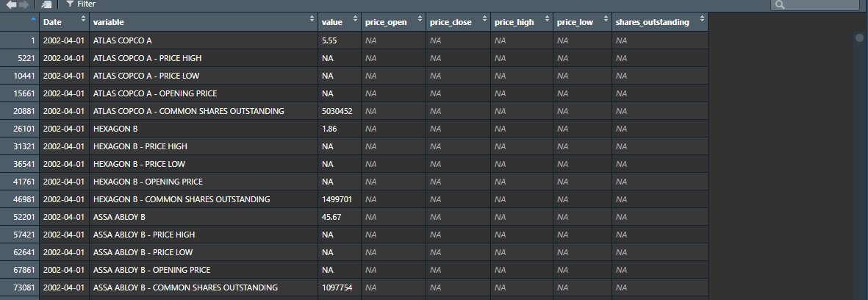Click 'ASSA ABLOY B - COMMON SHARES OUTSTANDING' cell
The image size is (868, 300).
coord(204,287)
